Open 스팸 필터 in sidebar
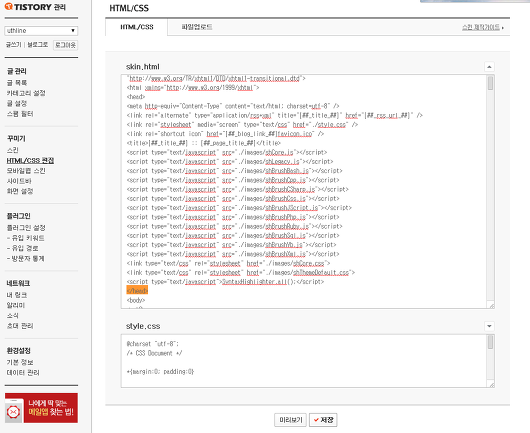The image size is (530, 433). [20, 114]
